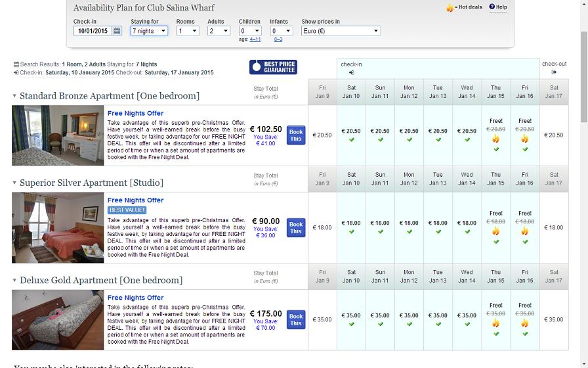Click hot deal flame on Thu Jan 15 Silver Apartment
The image size is (588, 368).
495,231
